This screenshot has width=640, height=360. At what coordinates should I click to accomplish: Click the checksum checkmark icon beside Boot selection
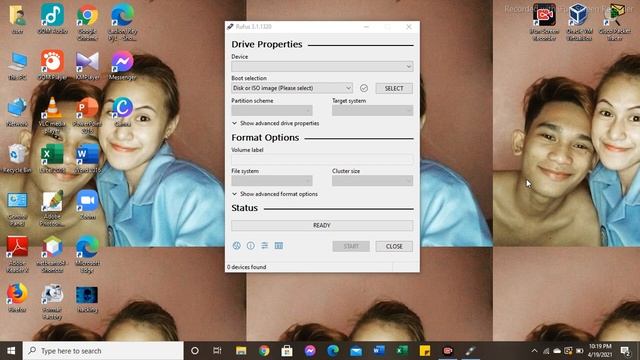point(364,88)
